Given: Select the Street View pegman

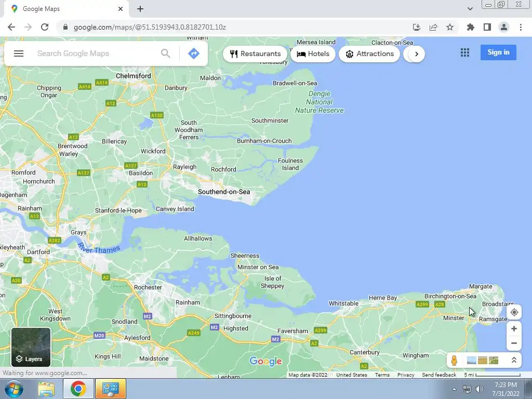Looking at the screenshot, I should tap(454, 361).
